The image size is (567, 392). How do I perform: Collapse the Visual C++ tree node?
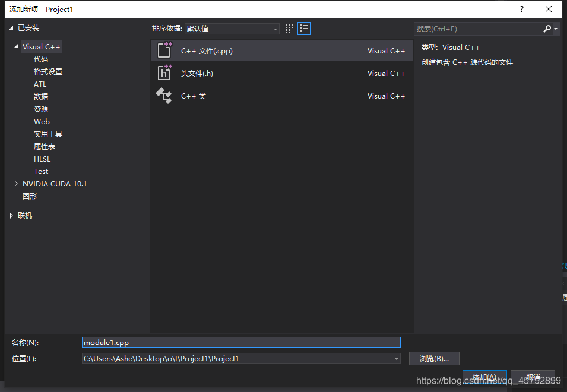pyautogui.click(x=16, y=47)
